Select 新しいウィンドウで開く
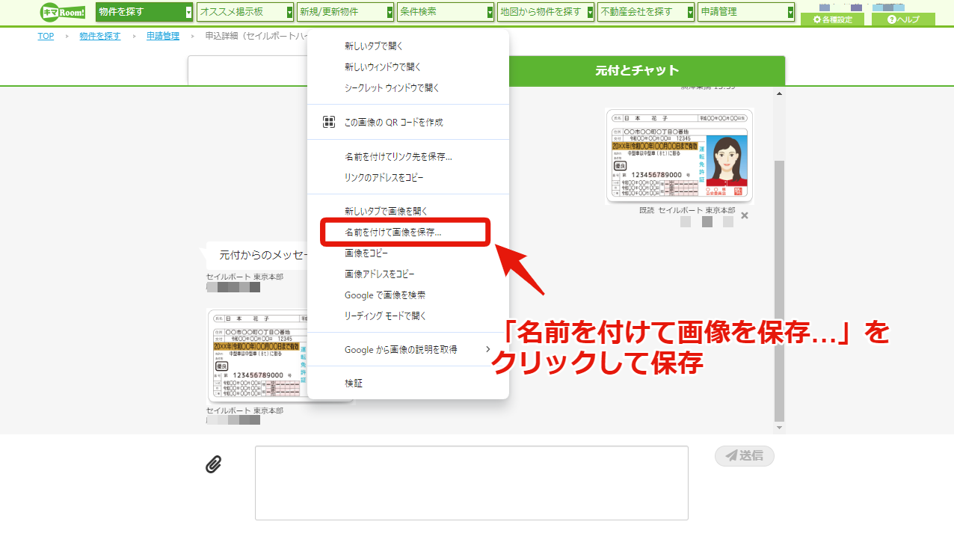The image size is (954, 560). 408,67
